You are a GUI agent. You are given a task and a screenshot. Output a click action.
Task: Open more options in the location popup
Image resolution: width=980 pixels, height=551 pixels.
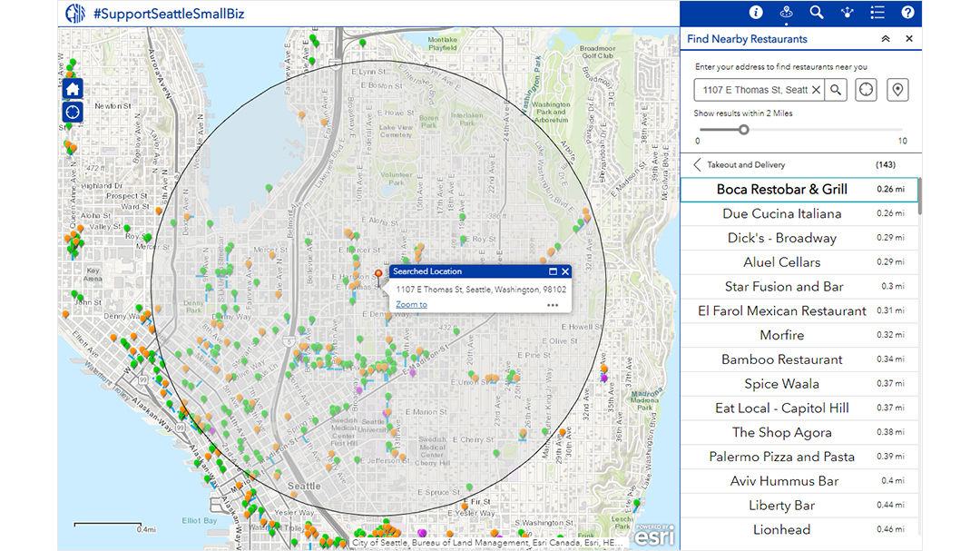(x=553, y=305)
